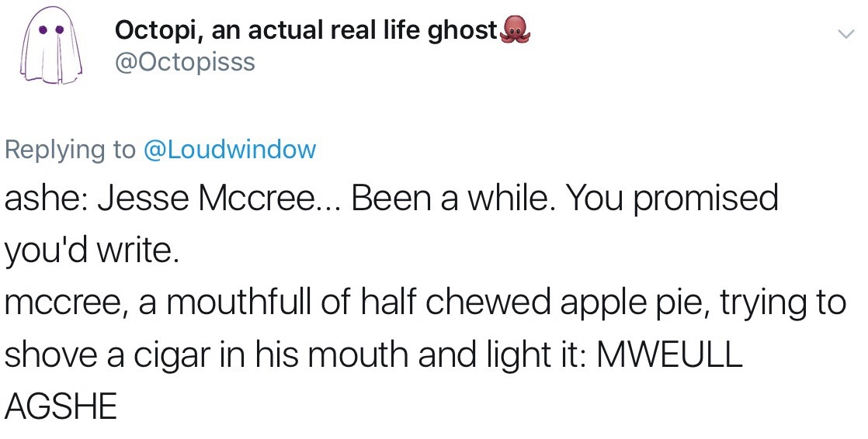Image resolution: width=868 pixels, height=439 pixels.
Task: Click the word 'AGSHE' on the last line
Action: click(61, 405)
